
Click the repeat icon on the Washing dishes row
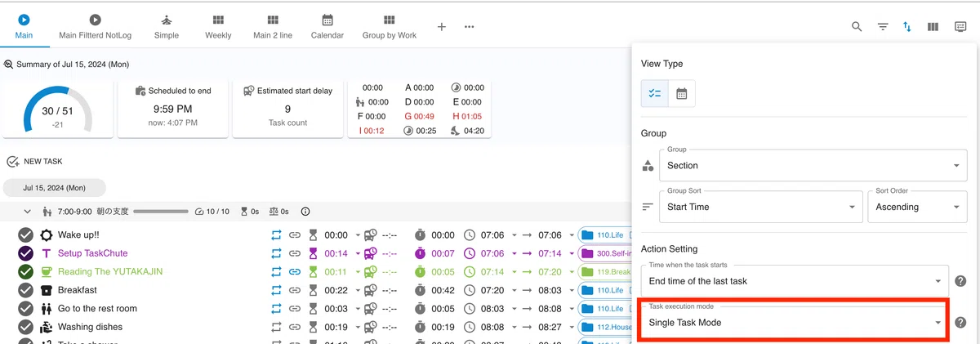(276, 327)
